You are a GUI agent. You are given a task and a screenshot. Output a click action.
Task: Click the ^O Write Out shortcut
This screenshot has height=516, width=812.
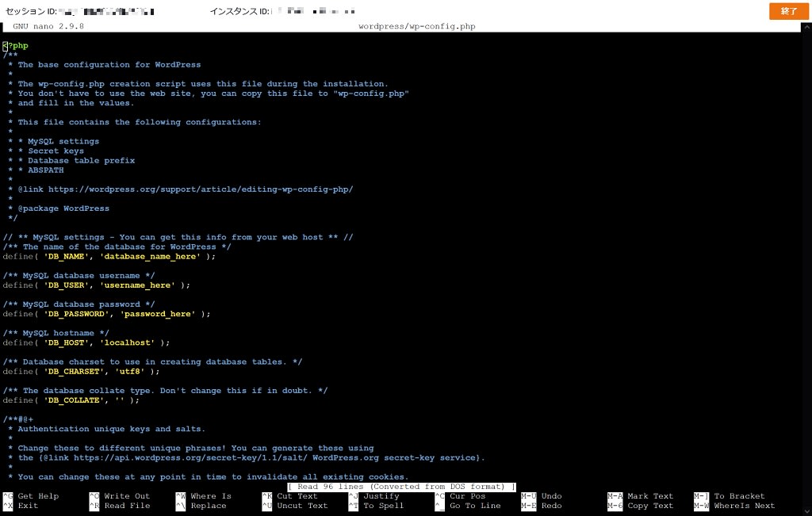(x=120, y=496)
